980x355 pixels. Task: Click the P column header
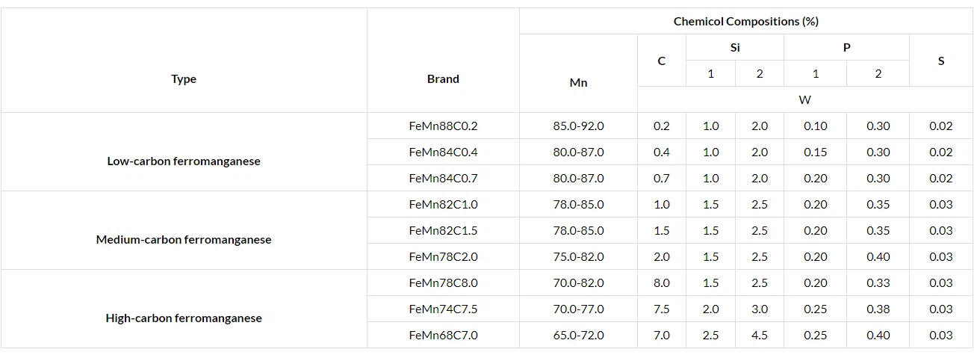[846, 48]
